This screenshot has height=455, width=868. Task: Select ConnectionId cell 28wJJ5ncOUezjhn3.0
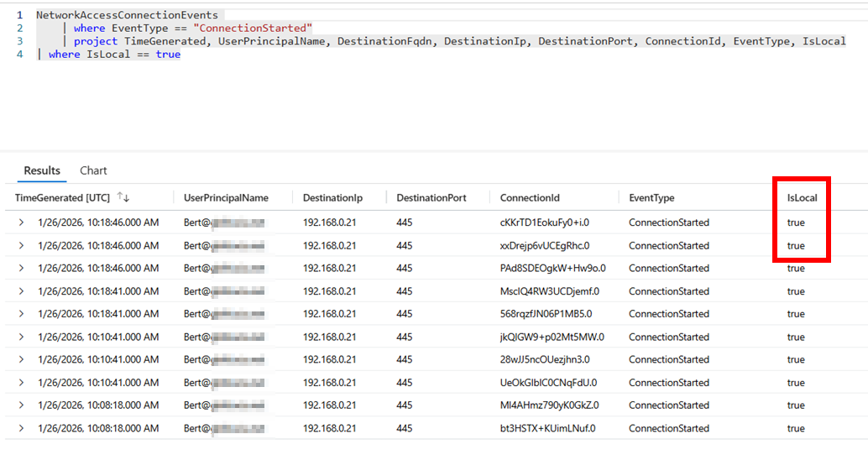click(x=545, y=360)
